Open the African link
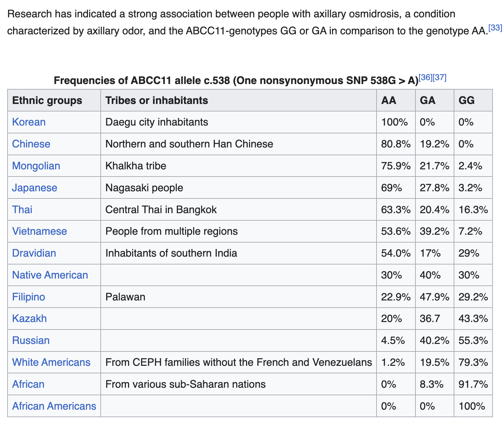Viewport: 504px width, 425px height. click(28, 384)
